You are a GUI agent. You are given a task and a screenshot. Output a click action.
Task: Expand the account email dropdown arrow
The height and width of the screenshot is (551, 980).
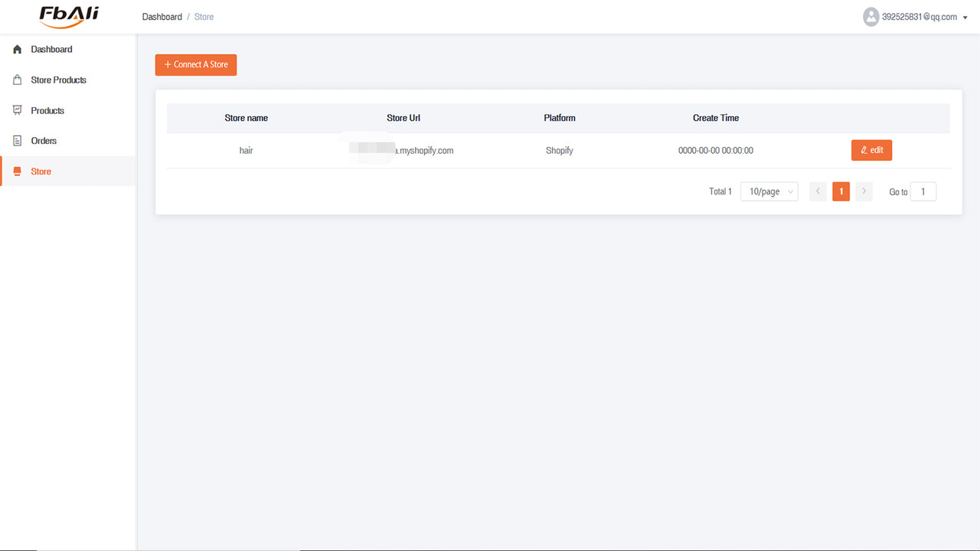pos(965,18)
